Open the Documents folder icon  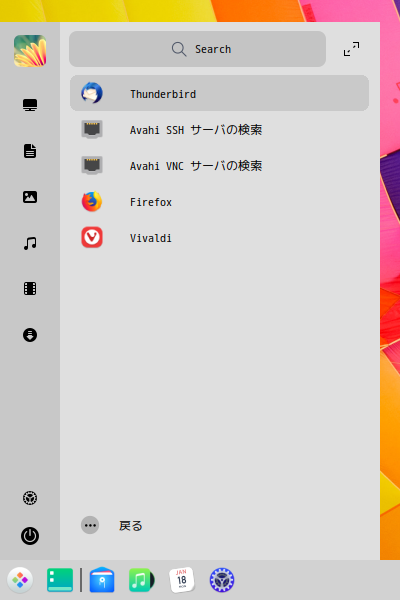pos(30,151)
